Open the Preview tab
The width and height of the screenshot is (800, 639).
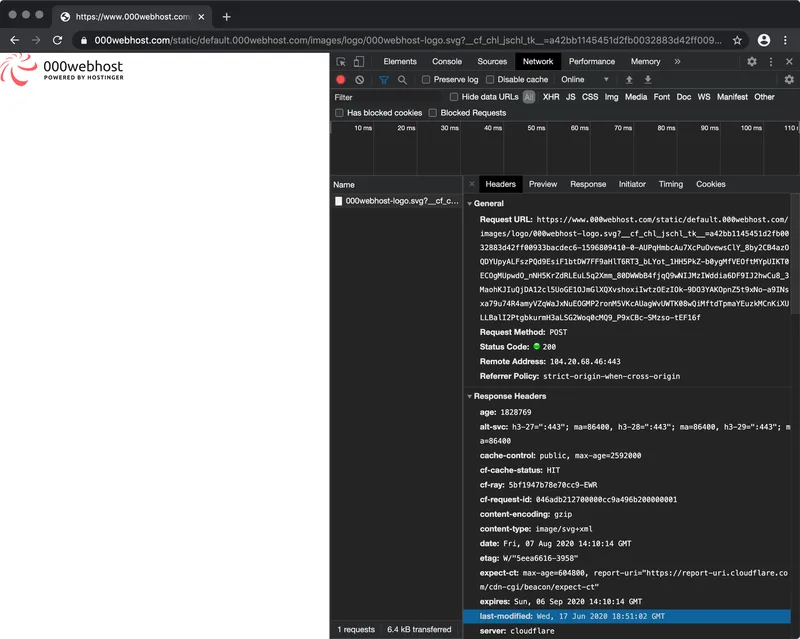(543, 184)
